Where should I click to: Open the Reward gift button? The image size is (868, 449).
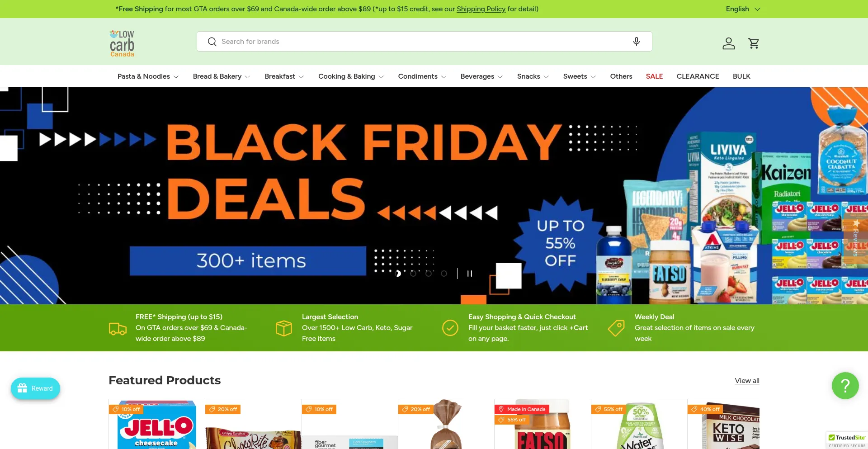35,388
